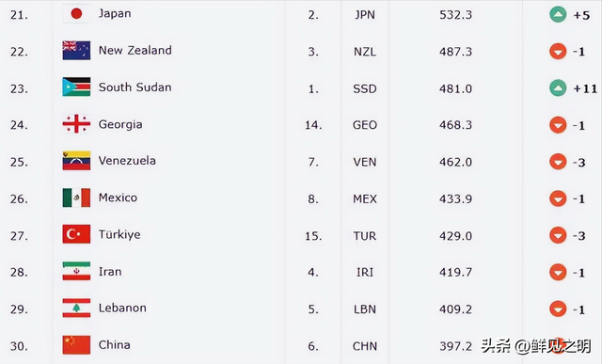Click Japan's green up arrow indicator
602x364 pixels.
[558, 15]
